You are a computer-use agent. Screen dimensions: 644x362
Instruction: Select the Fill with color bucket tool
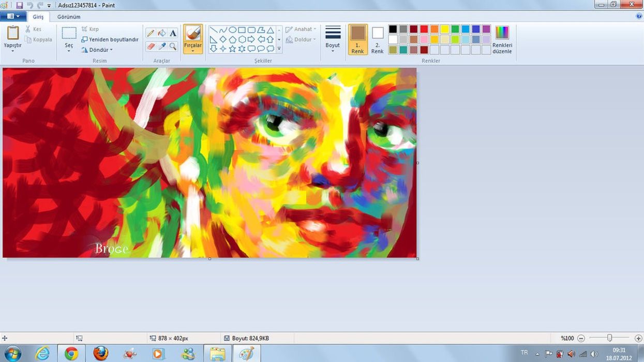161,32
